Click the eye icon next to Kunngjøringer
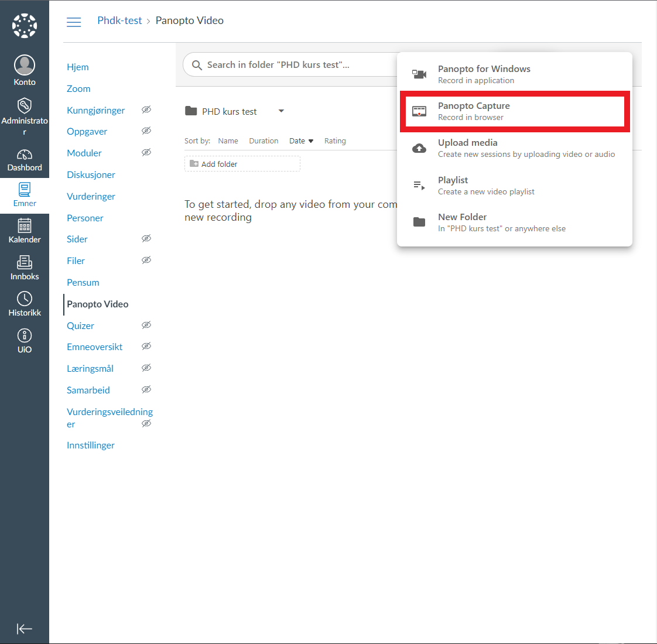The height and width of the screenshot is (644, 657). (x=146, y=110)
